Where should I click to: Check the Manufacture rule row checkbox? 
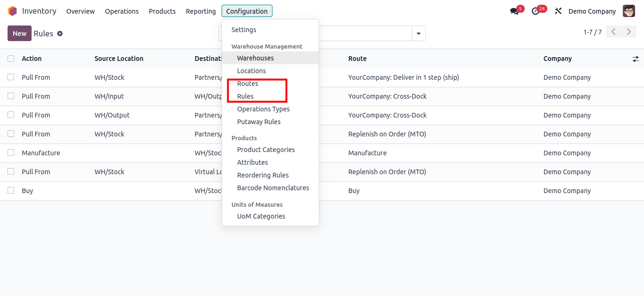[x=11, y=152]
